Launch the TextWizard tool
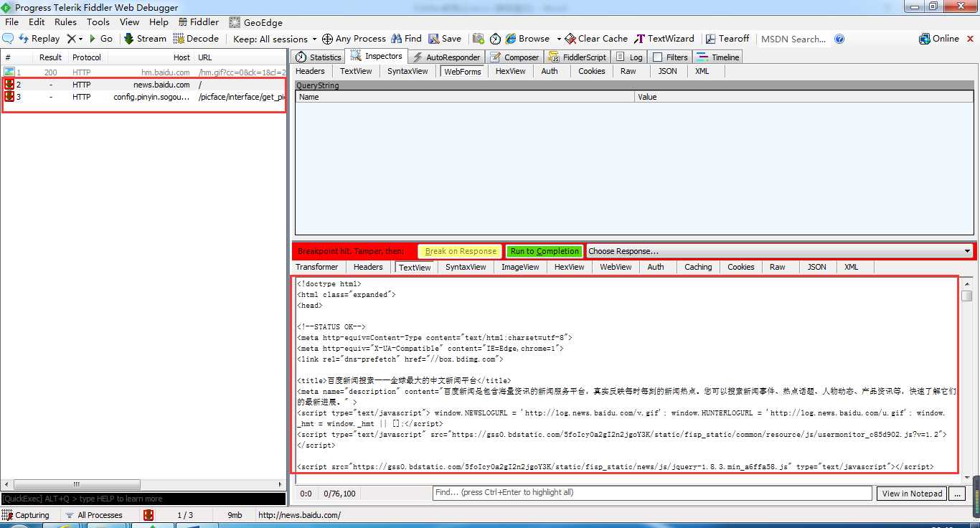Screen dimensions: 980x528 664,39
